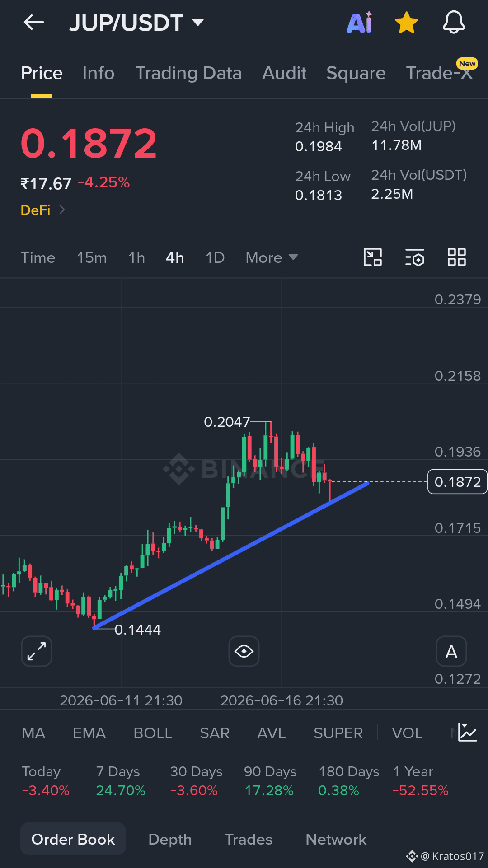488x868 pixels.
Task: Click the 24h Vol(USDT) 2.25M value
Action: coord(392,194)
